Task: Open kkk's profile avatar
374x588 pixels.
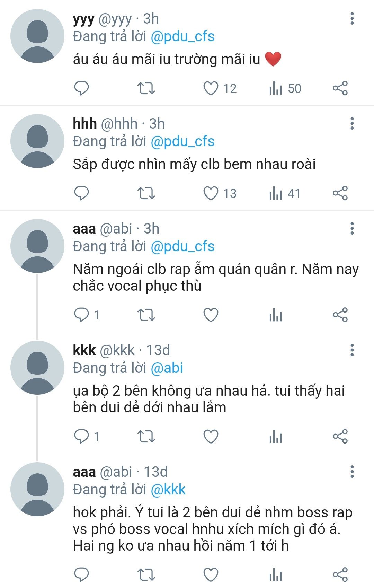Action: pyautogui.click(x=37, y=368)
